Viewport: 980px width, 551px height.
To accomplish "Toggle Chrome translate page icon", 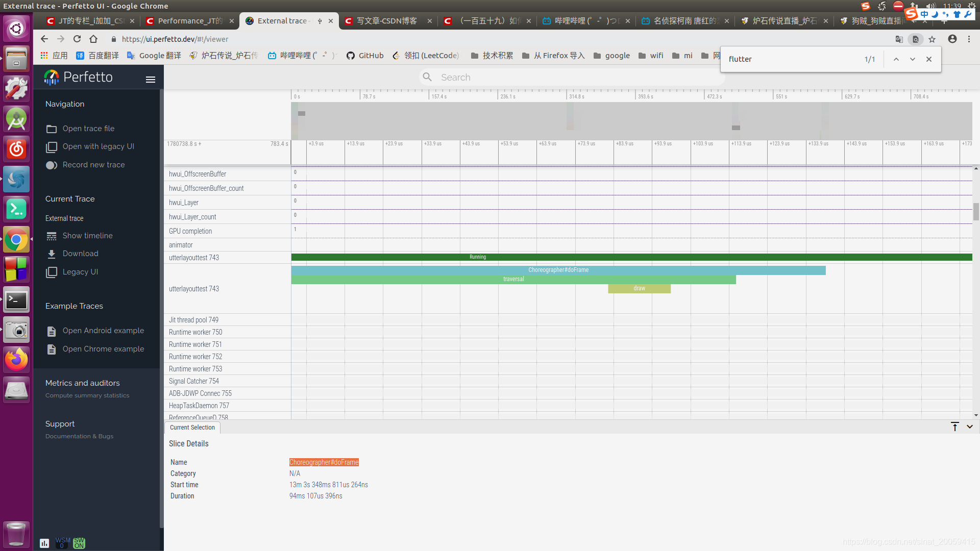I will click(x=899, y=39).
